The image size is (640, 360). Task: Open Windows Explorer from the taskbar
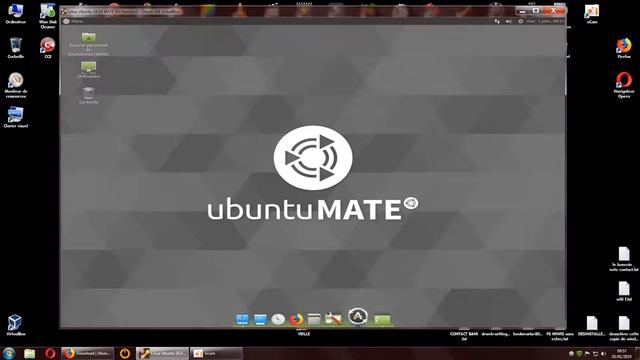29,353
